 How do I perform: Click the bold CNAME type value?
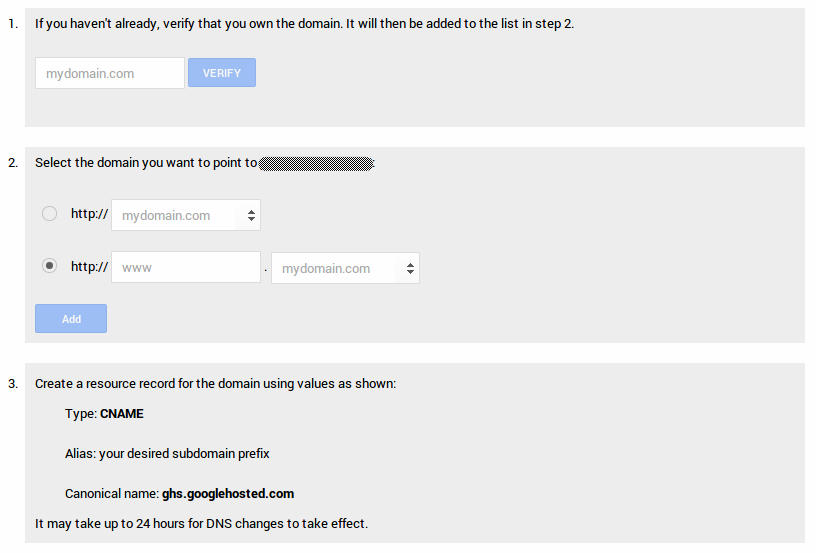point(122,413)
